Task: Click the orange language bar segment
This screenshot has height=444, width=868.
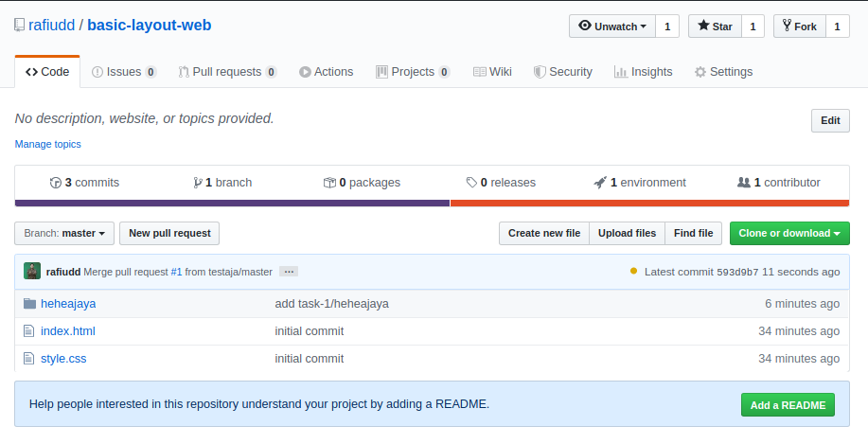Action: click(x=650, y=204)
